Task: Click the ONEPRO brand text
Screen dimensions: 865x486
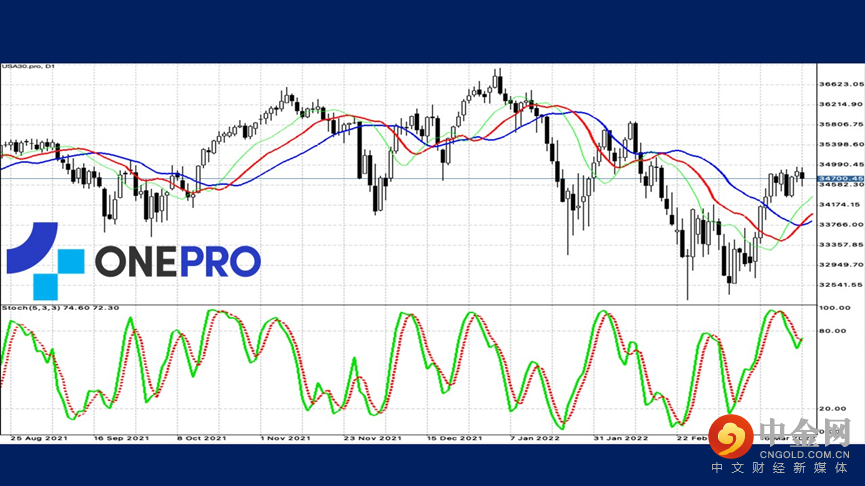Action: point(178,261)
